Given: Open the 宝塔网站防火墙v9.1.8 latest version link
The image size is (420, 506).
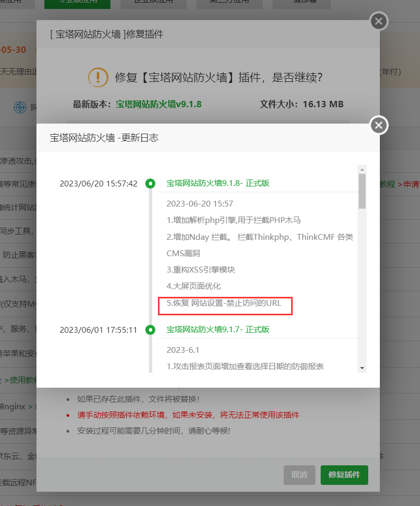Looking at the screenshot, I should pos(158,104).
